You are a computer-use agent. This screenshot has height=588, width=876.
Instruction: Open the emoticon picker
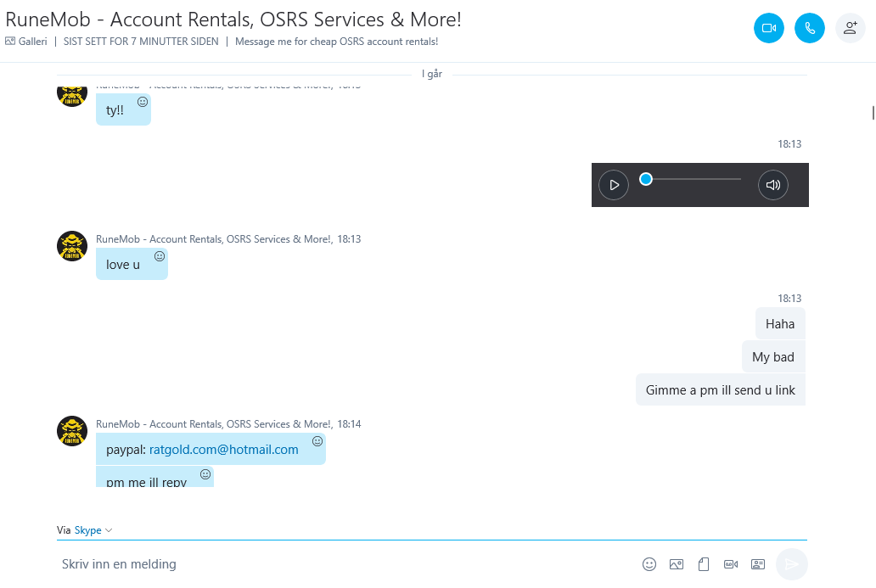(649, 564)
